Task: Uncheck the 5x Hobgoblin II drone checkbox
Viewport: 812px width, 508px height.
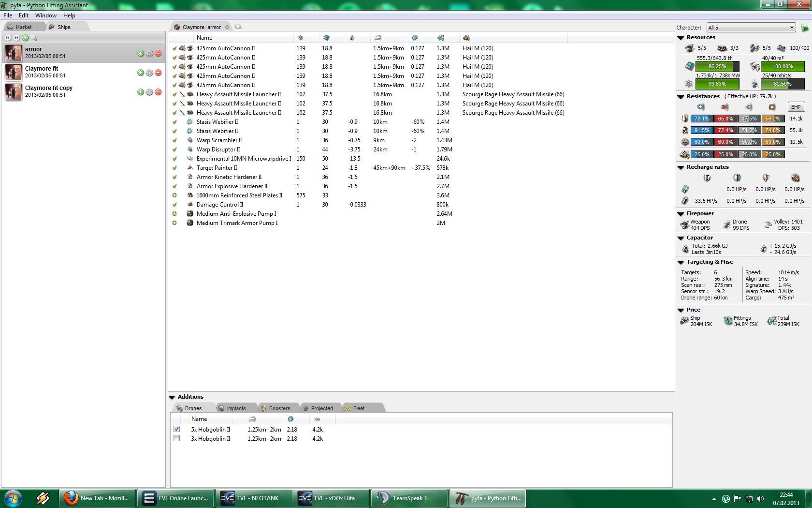Action: [x=177, y=429]
